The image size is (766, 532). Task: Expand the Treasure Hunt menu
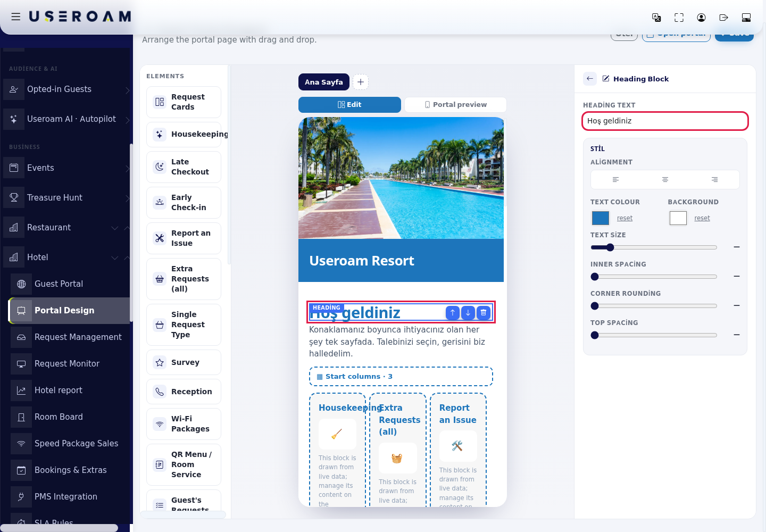click(66, 198)
